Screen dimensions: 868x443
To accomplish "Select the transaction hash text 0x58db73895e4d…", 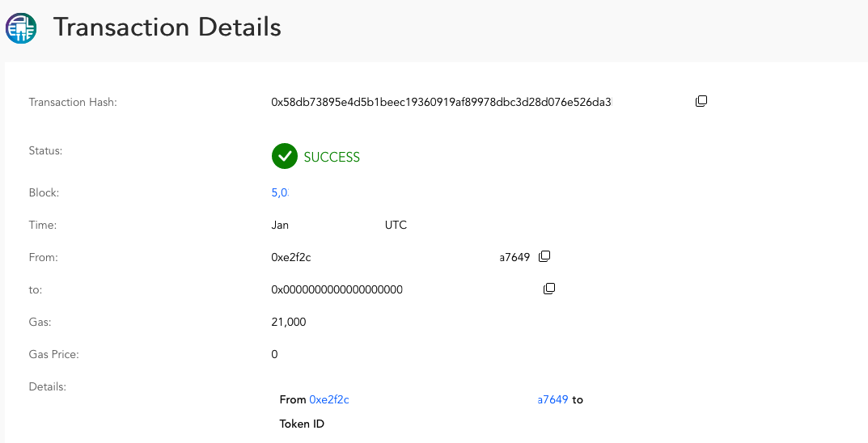I will click(x=442, y=102).
